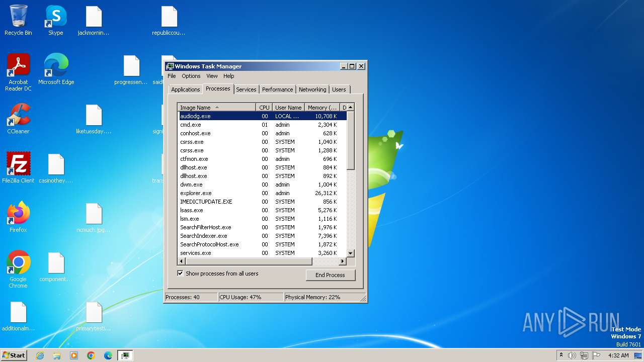Open Chrome from the taskbar

click(91, 355)
